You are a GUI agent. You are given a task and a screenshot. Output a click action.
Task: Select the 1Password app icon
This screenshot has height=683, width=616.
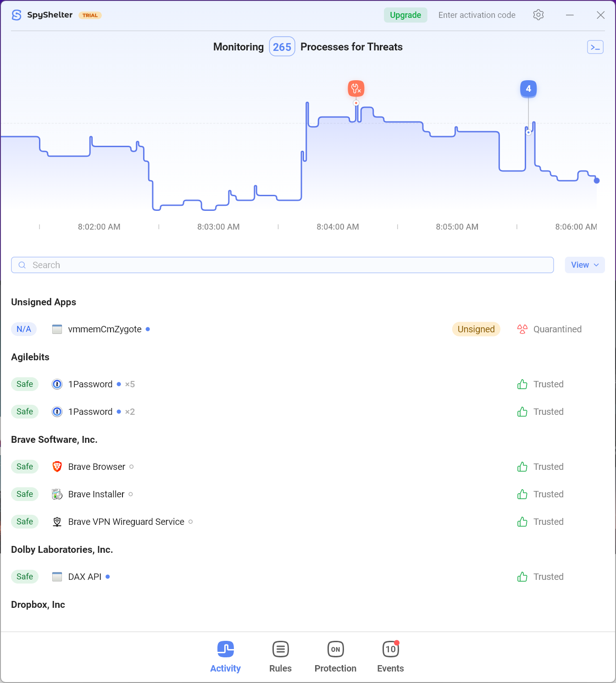coord(57,384)
